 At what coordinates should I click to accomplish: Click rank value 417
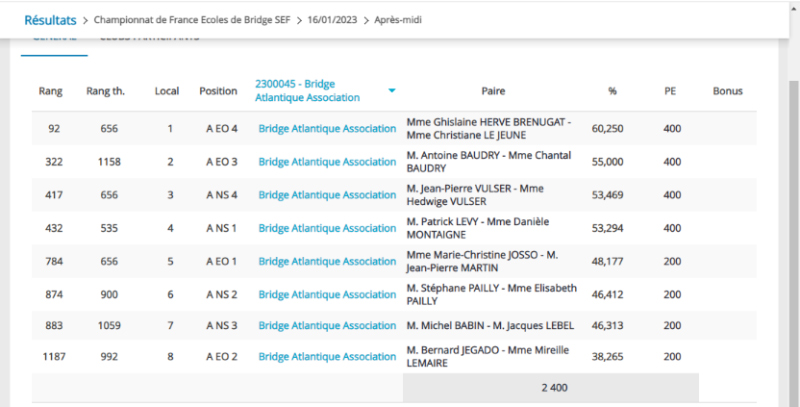54,195
